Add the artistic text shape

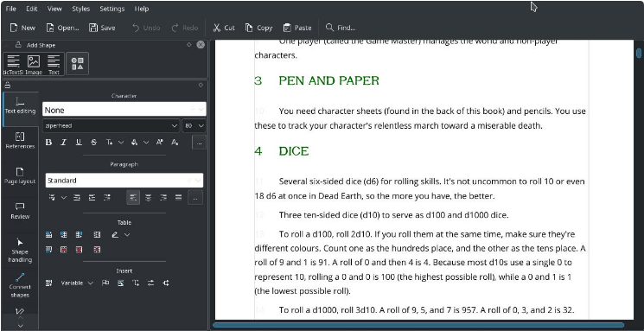[14, 65]
